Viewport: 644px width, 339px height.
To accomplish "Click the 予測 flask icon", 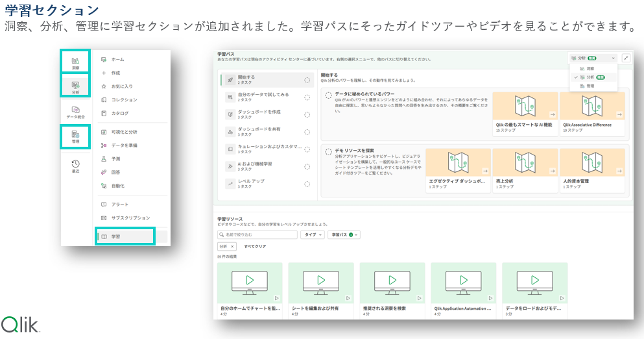I will click(x=104, y=159).
